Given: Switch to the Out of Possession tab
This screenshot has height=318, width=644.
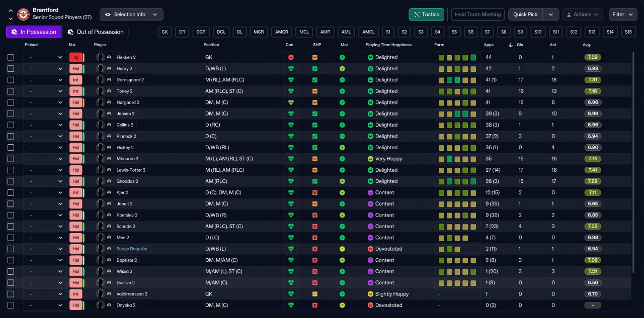Looking at the screenshot, I should (95, 32).
